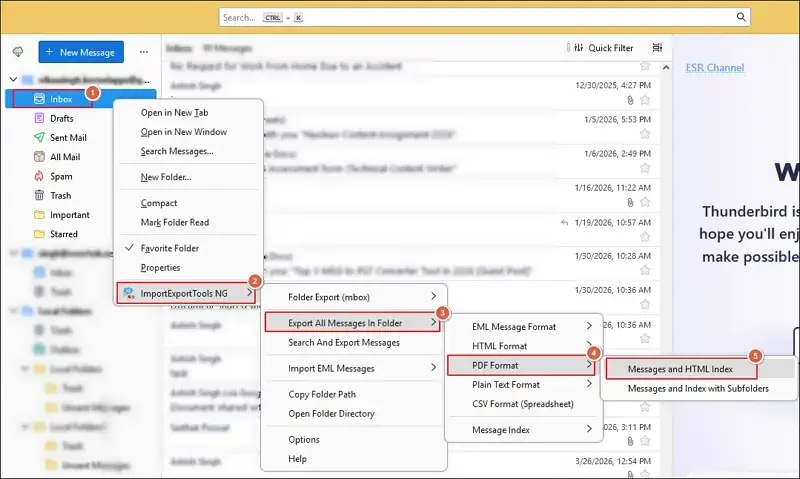
Task: Select the Trash folder
Action: tap(60, 196)
